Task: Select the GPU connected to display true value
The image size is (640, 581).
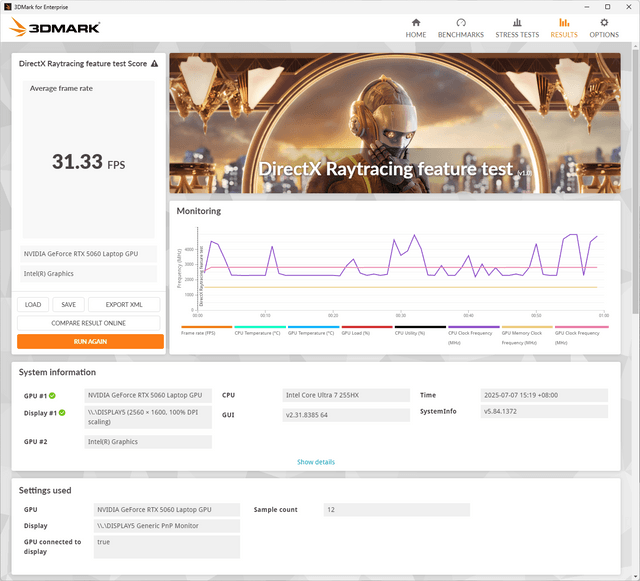Action: (x=167, y=547)
